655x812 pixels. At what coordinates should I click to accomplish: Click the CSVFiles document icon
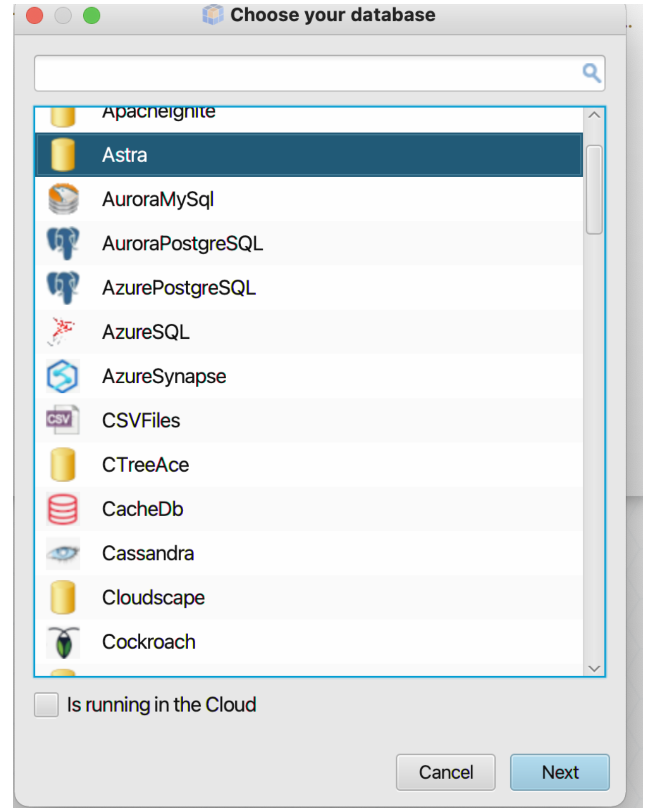click(x=63, y=420)
